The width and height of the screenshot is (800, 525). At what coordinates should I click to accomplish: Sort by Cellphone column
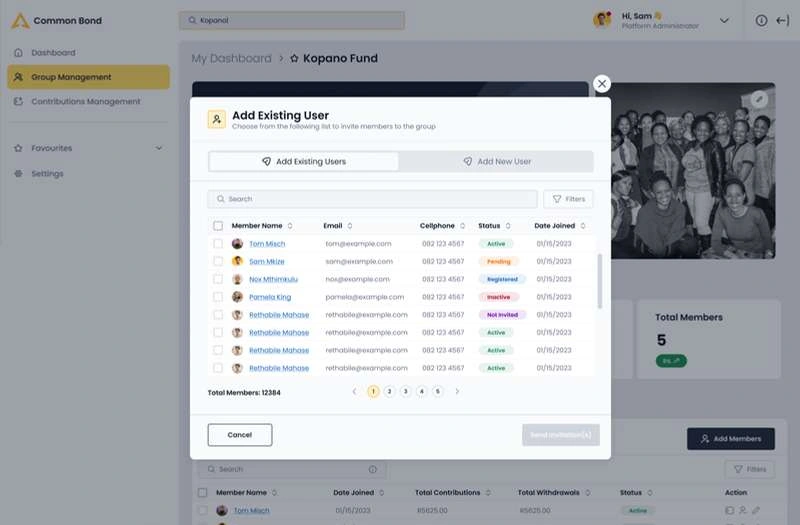pyautogui.click(x=462, y=226)
